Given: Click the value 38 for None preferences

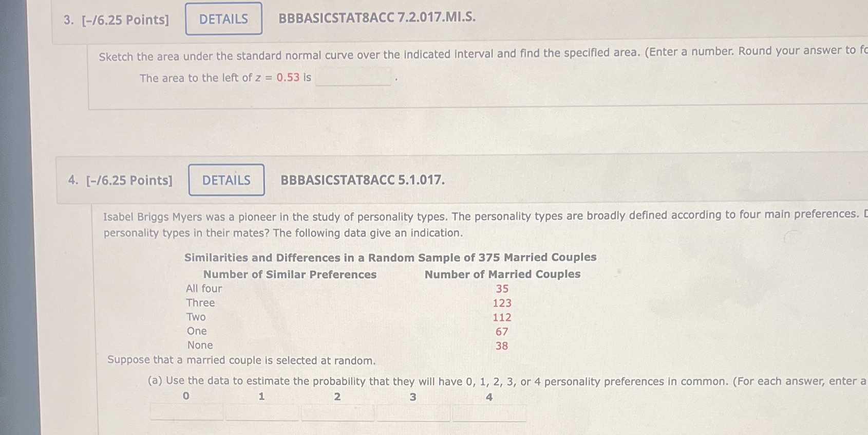Looking at the screenshot, I should coord(501,346).
